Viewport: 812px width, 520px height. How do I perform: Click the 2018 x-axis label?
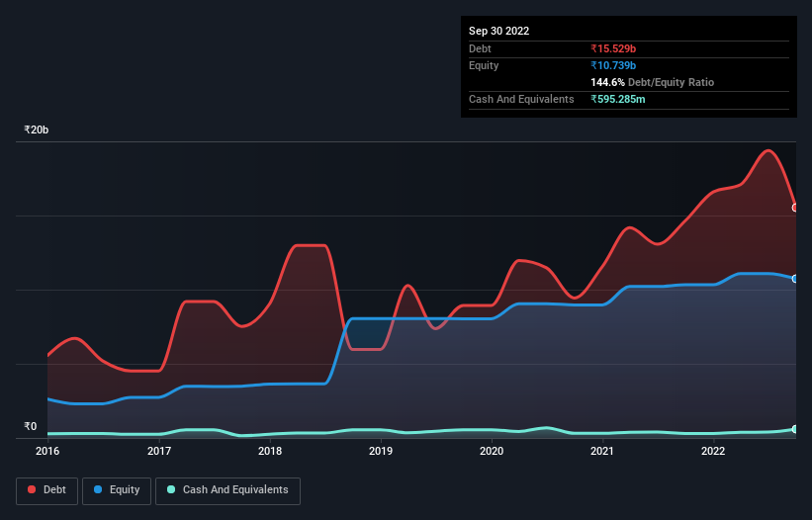pyautogui.click(x=270, y=451)
